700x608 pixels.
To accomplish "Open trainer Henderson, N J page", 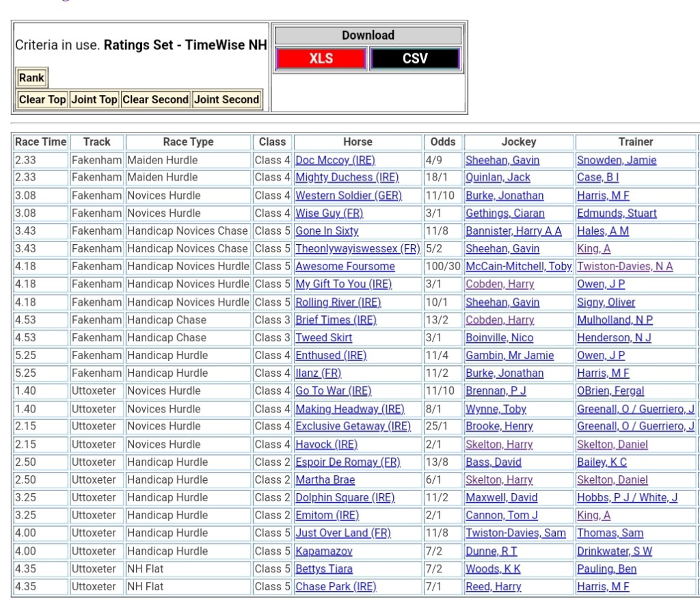I will [614, 338].
